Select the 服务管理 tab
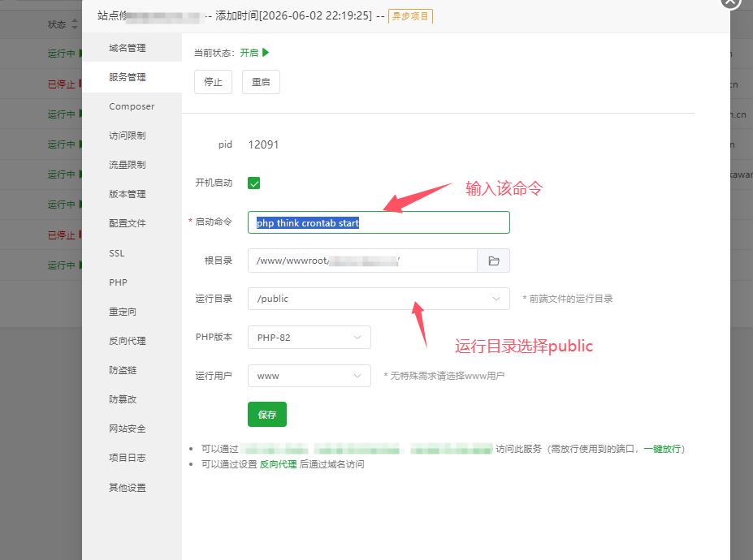This screenshot has width=753, height=560. 128,77
